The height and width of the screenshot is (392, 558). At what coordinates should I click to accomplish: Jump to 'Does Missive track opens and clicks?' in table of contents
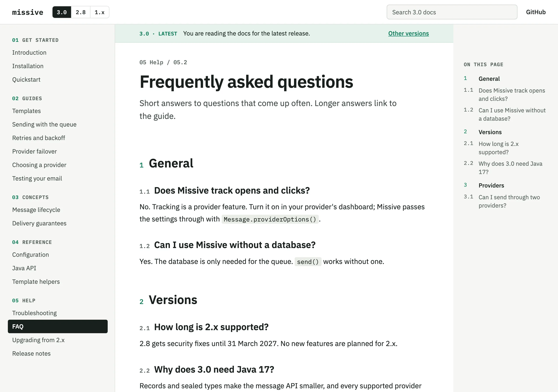512,95
